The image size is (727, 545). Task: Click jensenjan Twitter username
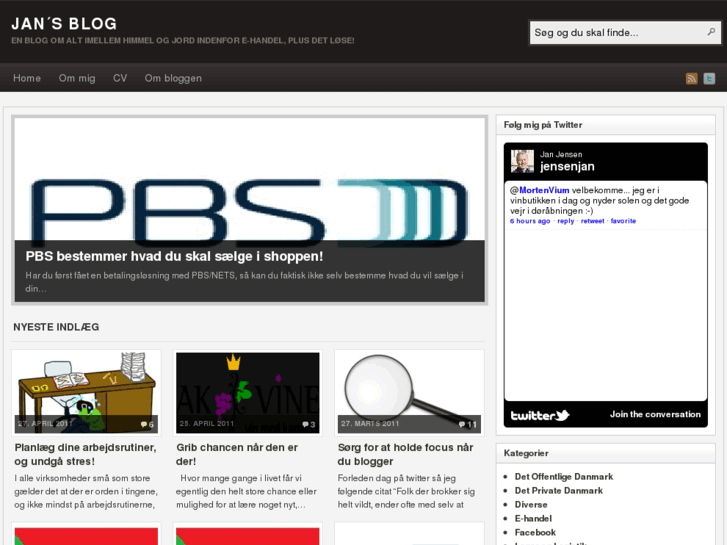[567, 167]
